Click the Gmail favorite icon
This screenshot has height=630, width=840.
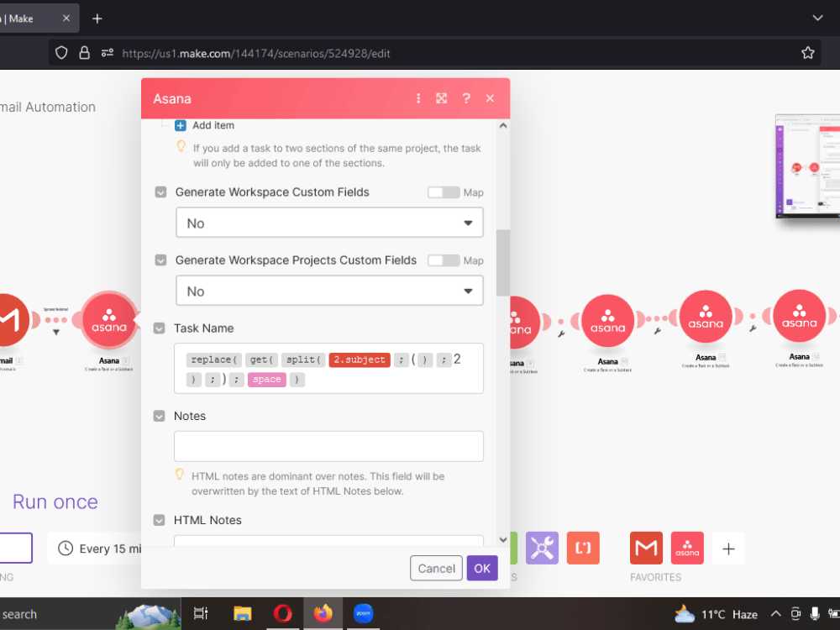tap(646, 548)
